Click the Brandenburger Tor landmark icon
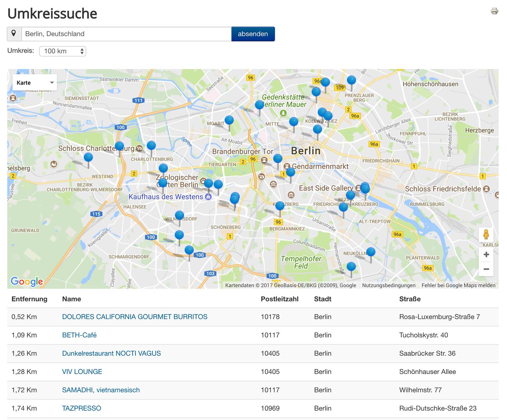Screen dimensions: 507x420 click(264, 160)
